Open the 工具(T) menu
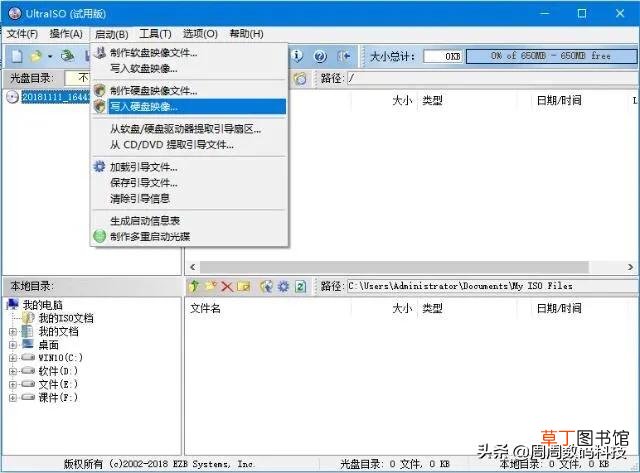The height and width of the screenshot is (473, 640). (155, 34)
